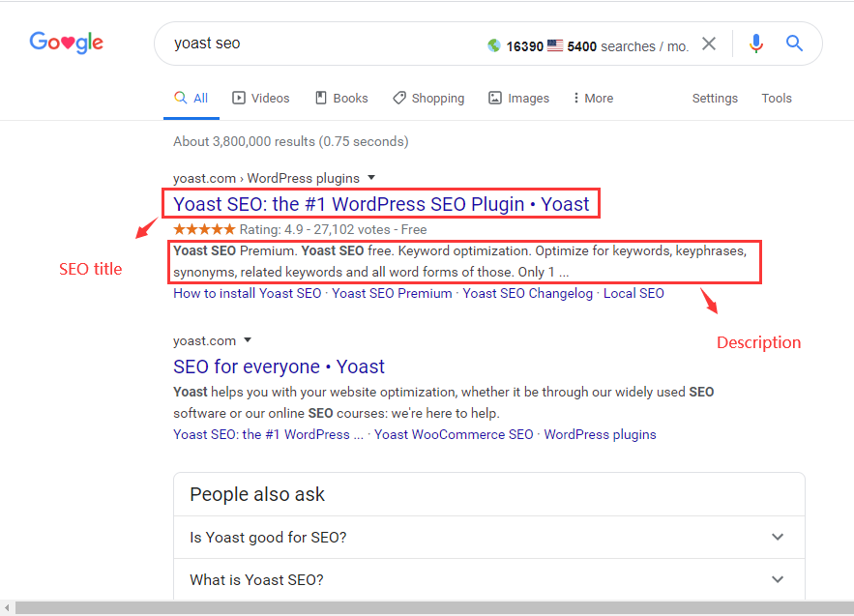Switch to the Videos tab
This screenshot has width=854, height=616.
pyautogui.click(x=261, y=98)
